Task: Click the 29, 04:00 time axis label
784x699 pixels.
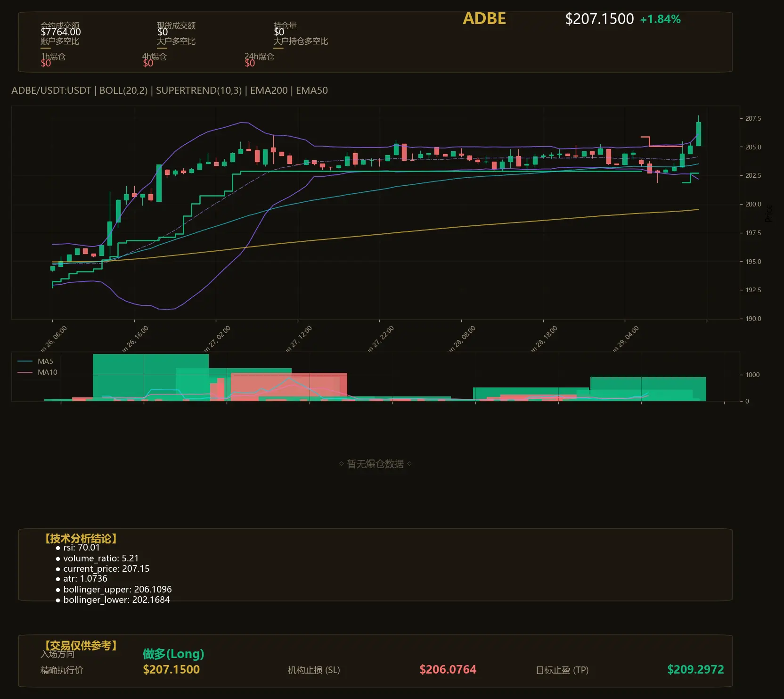Action: pos(626,338)
